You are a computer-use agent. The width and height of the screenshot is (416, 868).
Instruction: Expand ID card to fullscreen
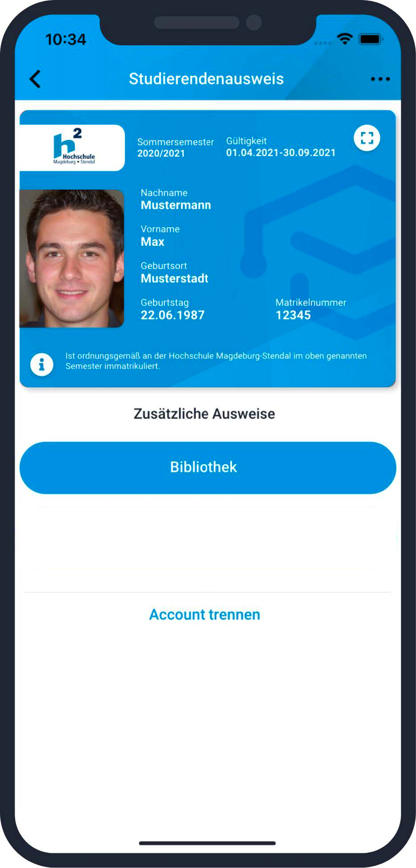[x=367, y=138]
